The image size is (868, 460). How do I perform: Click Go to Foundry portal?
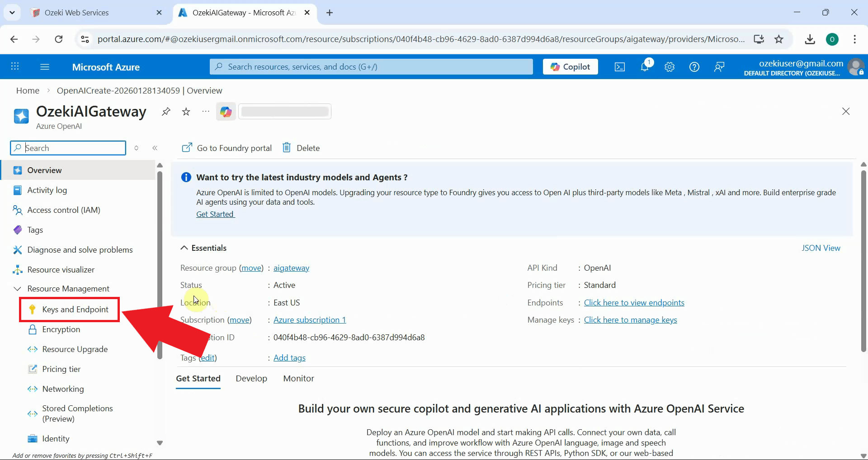click(226, 148)
